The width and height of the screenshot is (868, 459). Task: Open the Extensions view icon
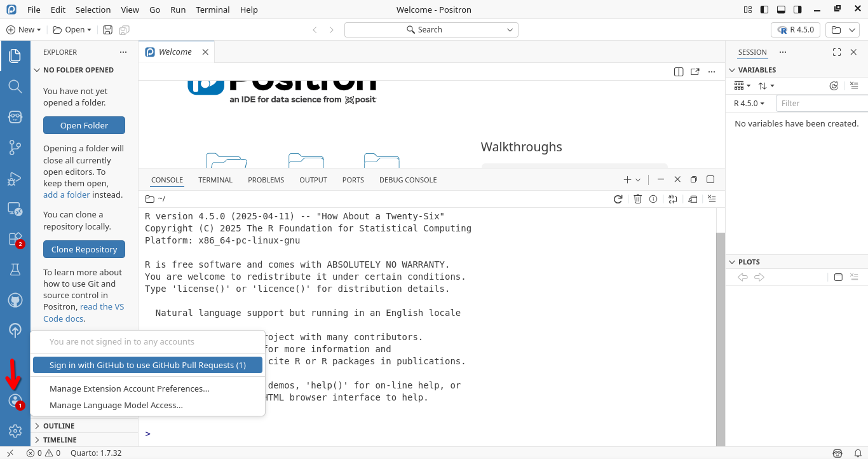[15, 239]
